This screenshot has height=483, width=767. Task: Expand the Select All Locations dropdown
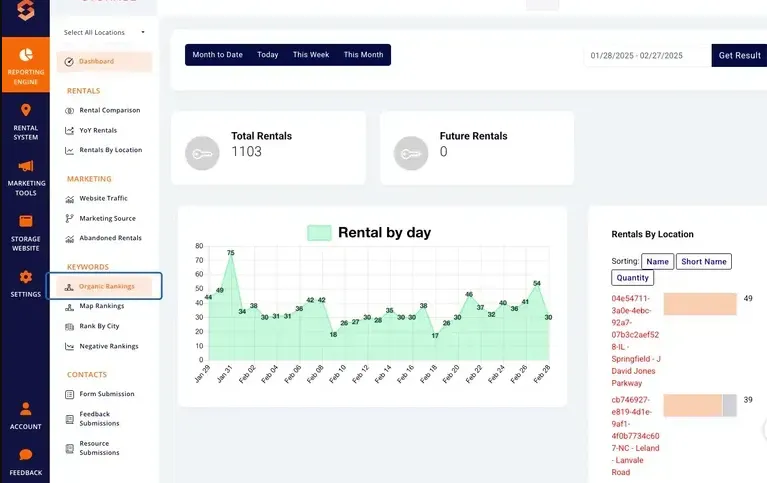(104, 32)
